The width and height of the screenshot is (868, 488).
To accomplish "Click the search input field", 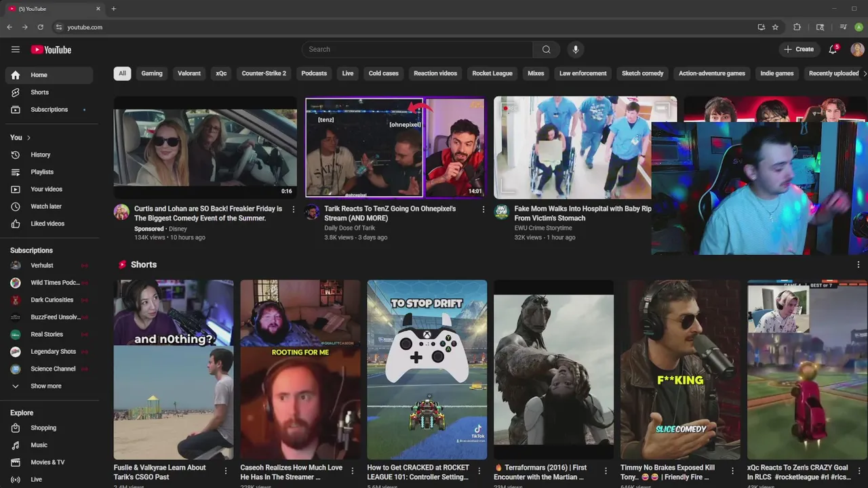I will pos(417,49).
